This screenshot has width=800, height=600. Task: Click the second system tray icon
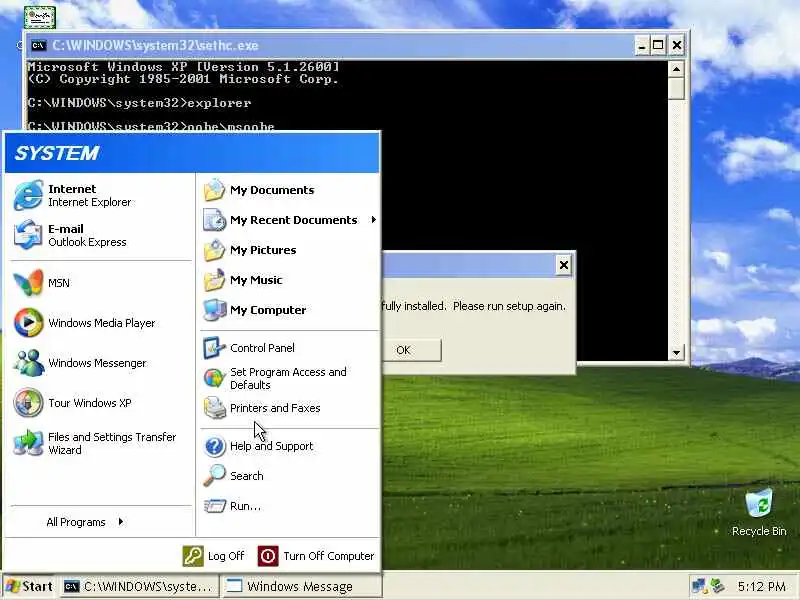(x=718, y=586)
